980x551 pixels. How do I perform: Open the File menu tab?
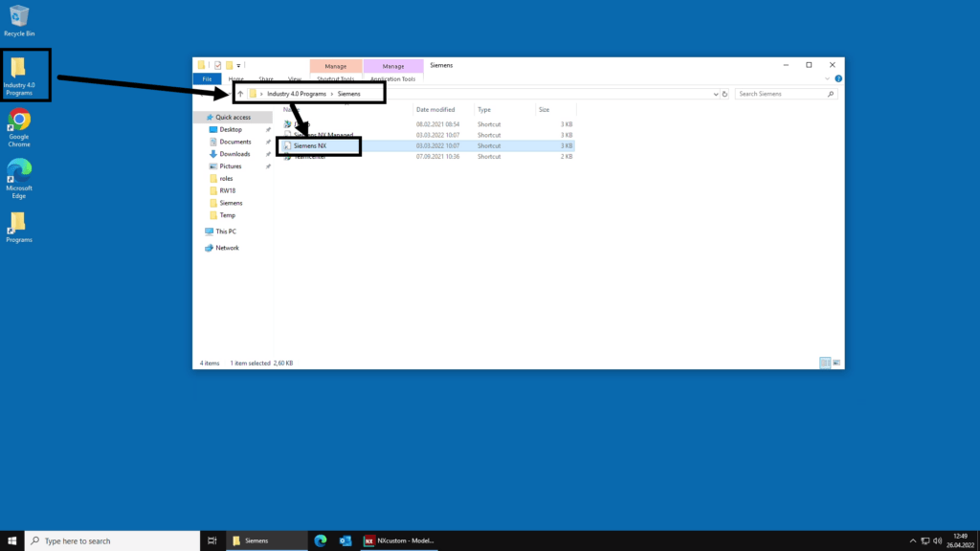[x=207, y=78]
